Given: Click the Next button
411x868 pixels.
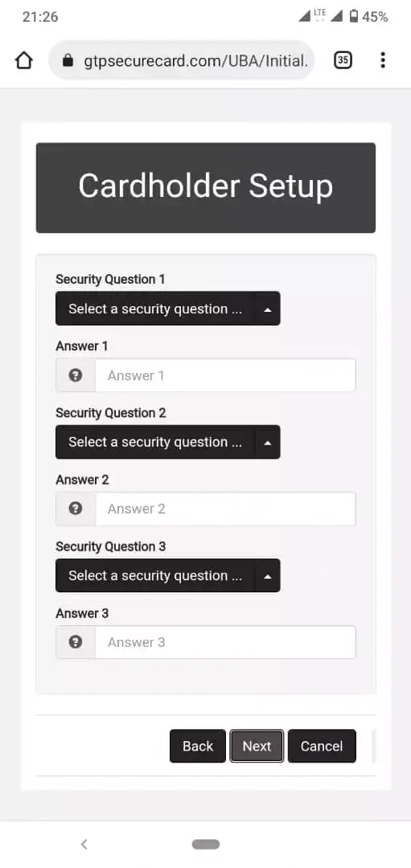Looking at the screenshot, I should [257, 746].
